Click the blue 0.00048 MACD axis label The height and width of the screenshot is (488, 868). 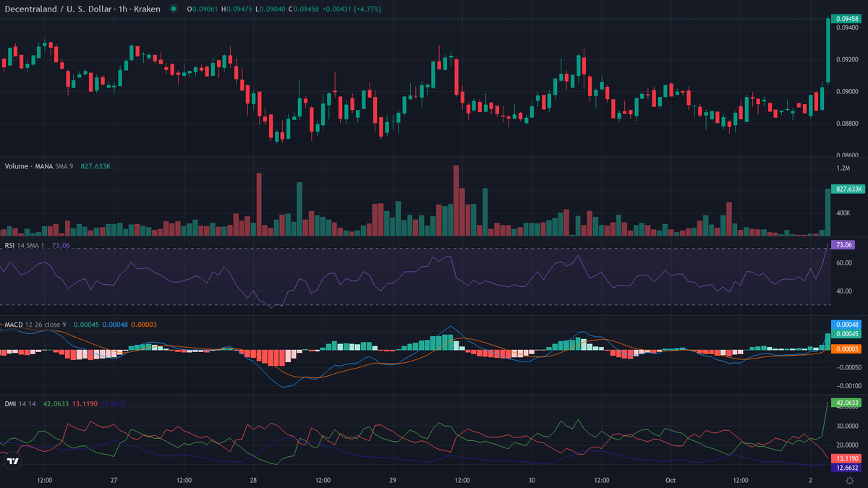[x=846, y=325]
